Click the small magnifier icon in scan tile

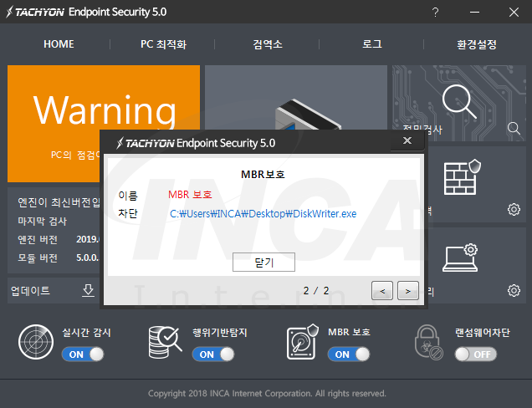pos(514,129)
